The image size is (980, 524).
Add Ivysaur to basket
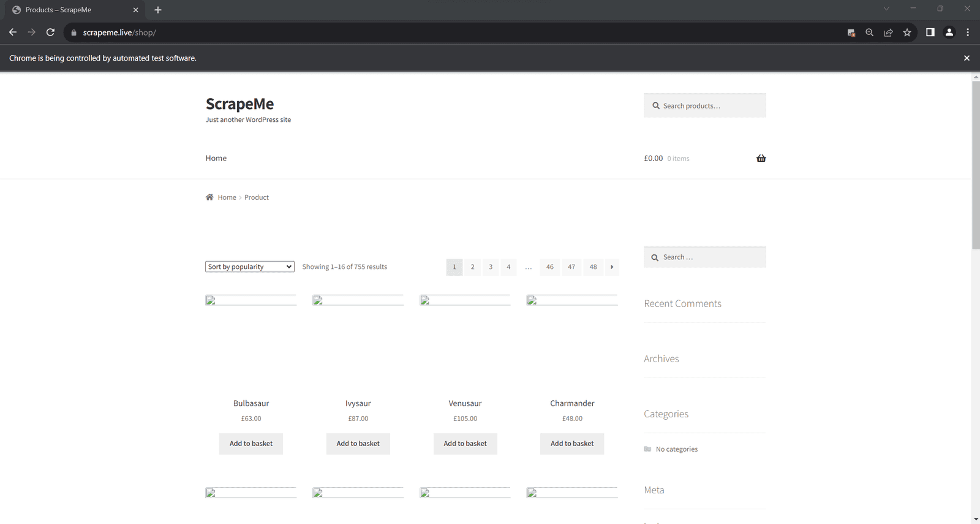tap(358, 444)
